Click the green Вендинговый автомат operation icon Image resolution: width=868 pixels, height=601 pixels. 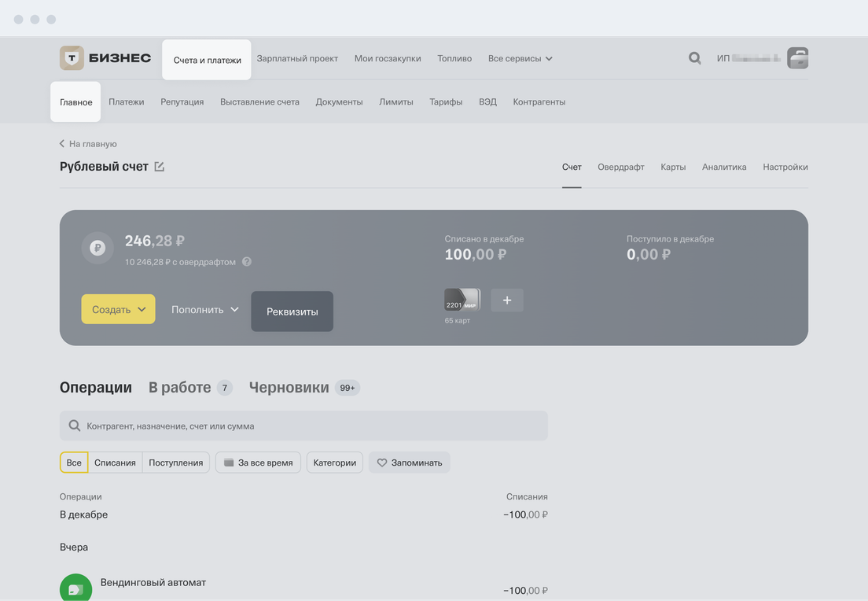click(x=75, y=588)
